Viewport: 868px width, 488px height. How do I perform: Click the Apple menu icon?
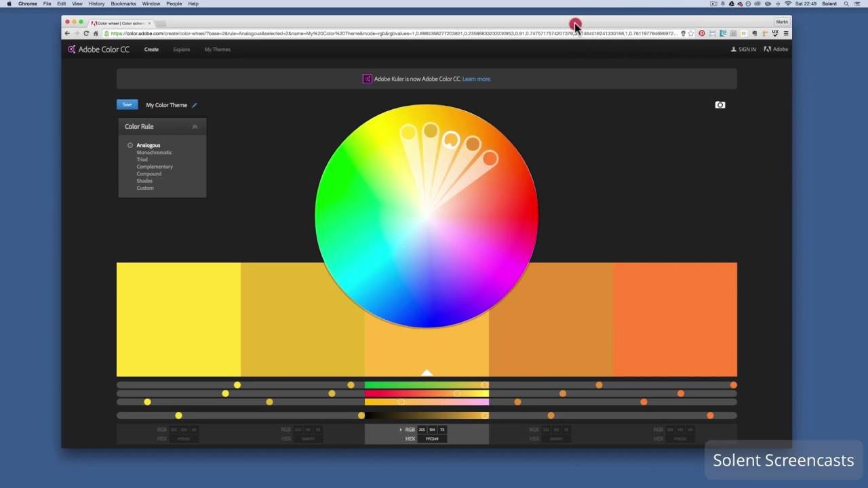coord(9,4)
